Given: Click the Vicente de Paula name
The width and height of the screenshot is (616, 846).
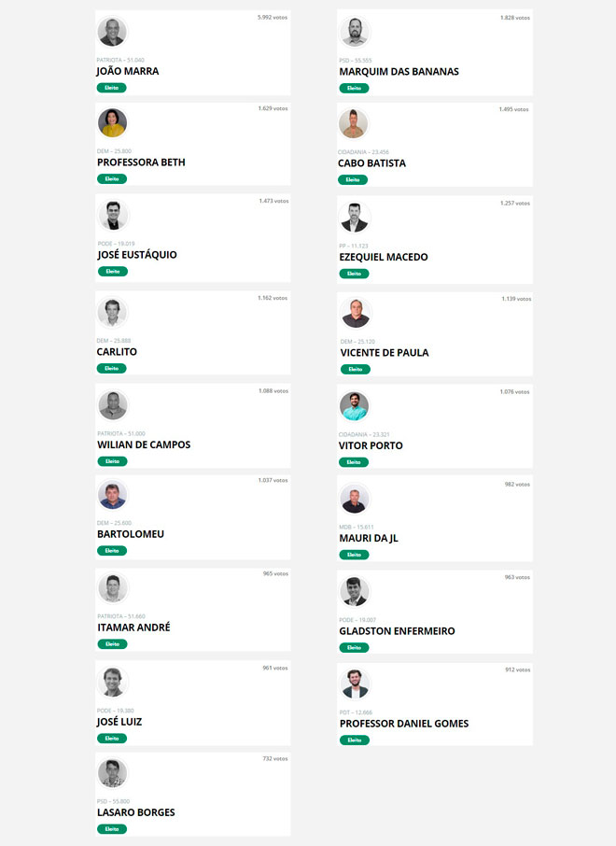Looking at the screenshot, I should (385, 353).
